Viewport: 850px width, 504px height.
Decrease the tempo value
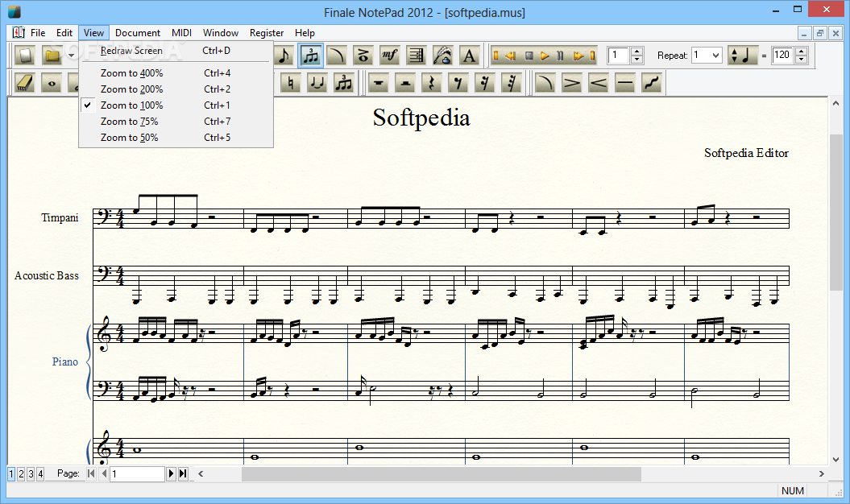[801, 59]
